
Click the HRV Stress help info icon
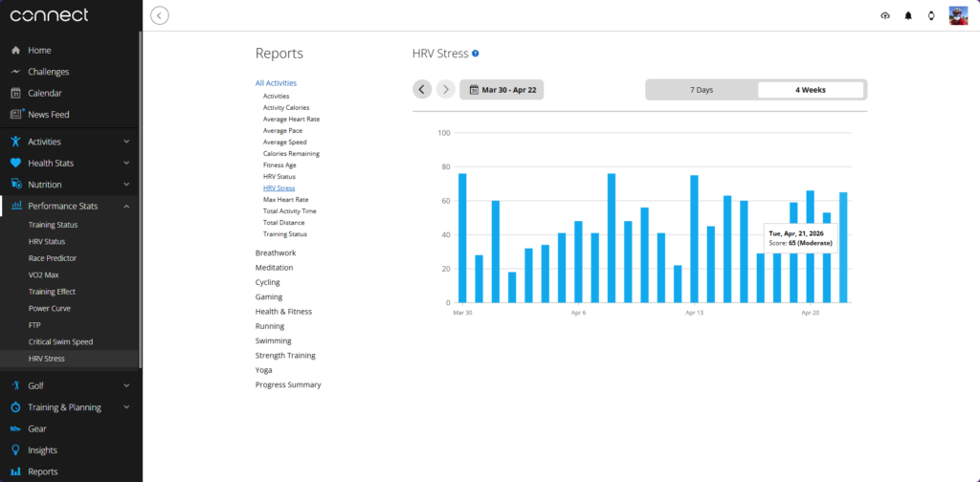tap(476, 54)
